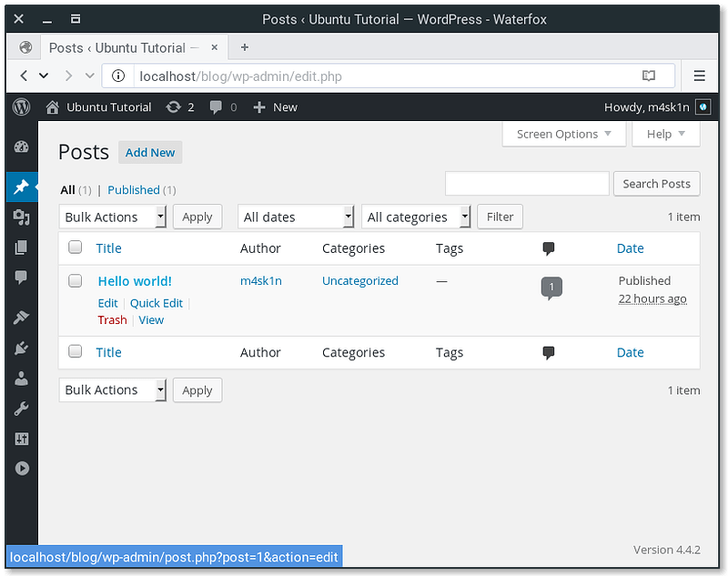Sort by Date in the header row

point(630,248)
